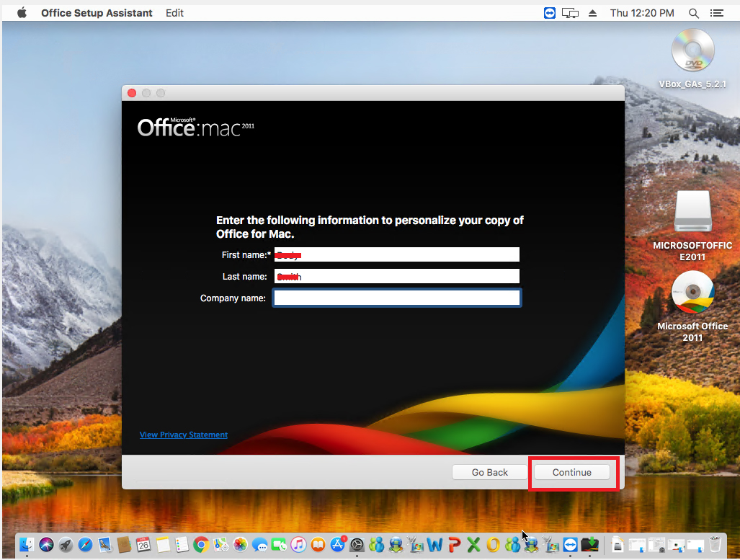Click the Continue button
740x560 pixels.
click(571, 472)
